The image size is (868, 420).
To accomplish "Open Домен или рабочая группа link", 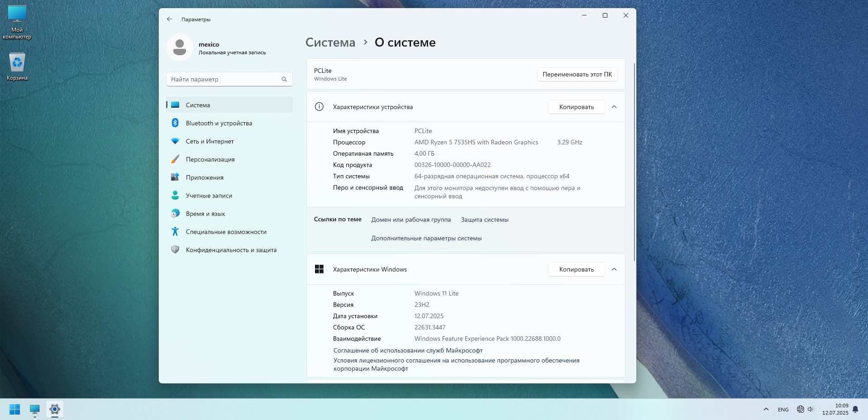I will click(x=411, y=220).
